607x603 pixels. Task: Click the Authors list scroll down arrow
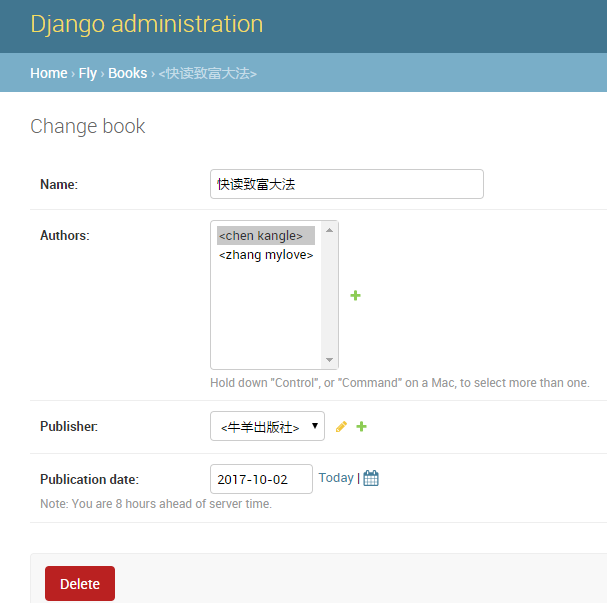coord(329,360)
